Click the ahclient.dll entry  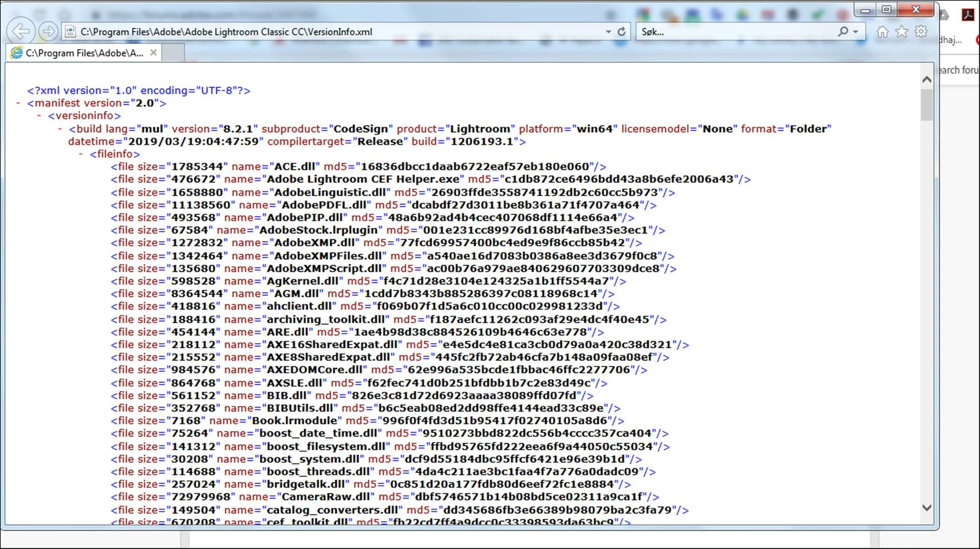pos(365,306)
